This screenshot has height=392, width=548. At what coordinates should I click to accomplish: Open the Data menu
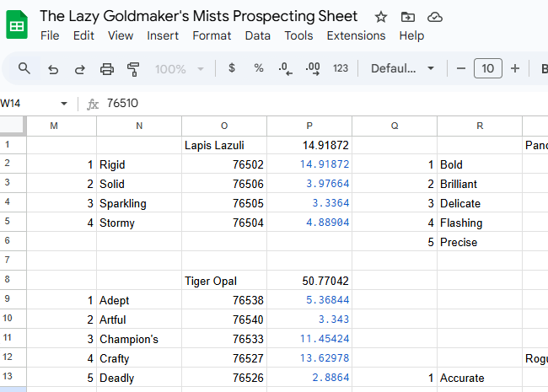258,35
